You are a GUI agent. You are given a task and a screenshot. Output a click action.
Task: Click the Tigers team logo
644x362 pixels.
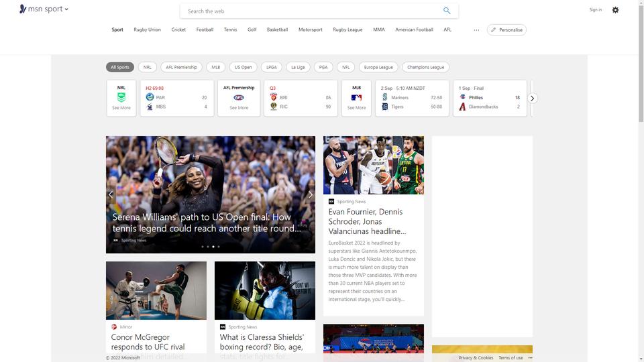(x=385, y=107)
